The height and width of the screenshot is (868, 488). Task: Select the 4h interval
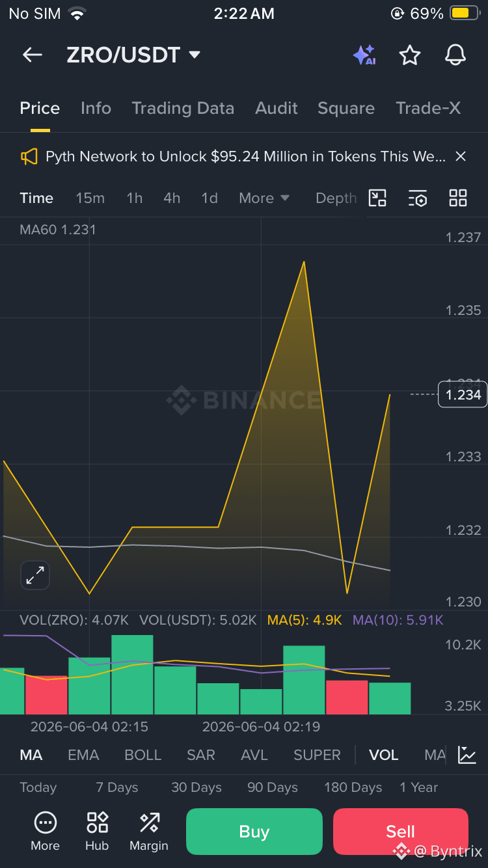(172, 198)
